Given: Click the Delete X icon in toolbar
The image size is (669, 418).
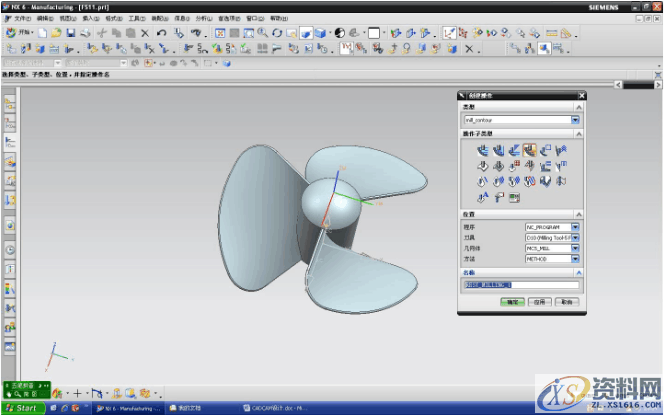Looking at the screenshot, I should pos(146,33).
